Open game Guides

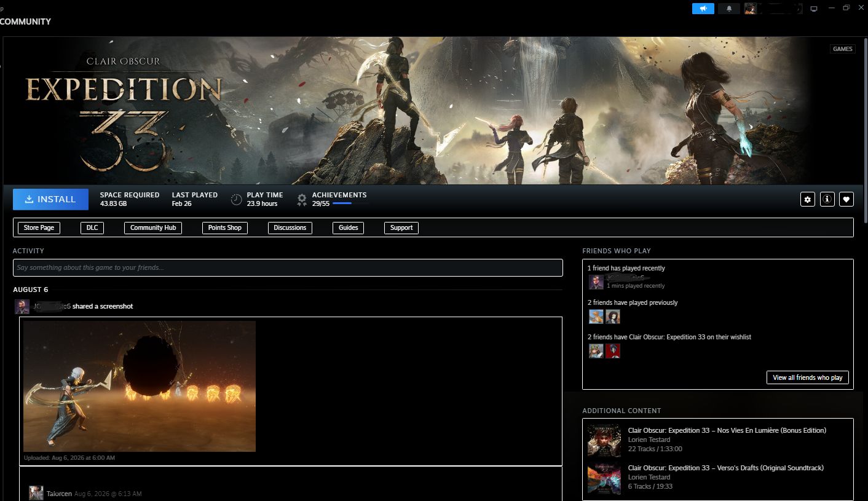pos(349,227)
